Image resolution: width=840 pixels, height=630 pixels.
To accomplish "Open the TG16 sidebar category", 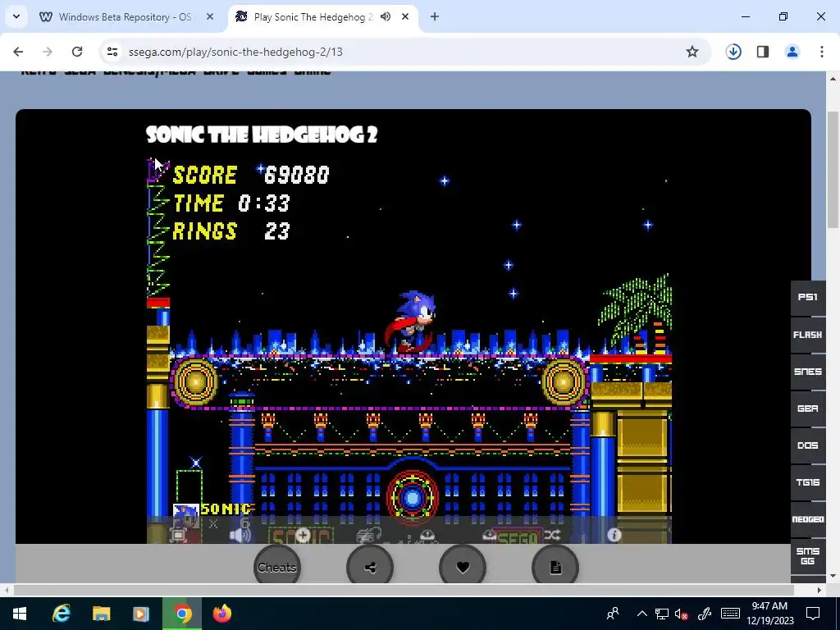I will (808, 482).
